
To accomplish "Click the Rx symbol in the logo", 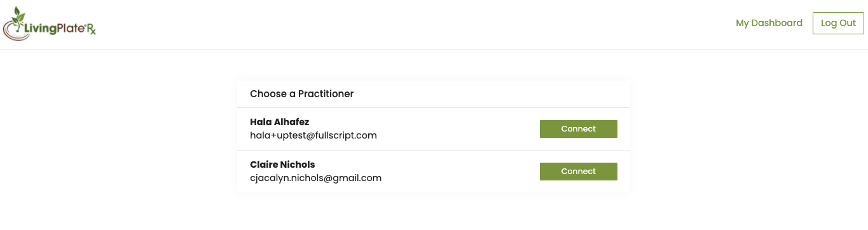I will click(x=91, y=29).
